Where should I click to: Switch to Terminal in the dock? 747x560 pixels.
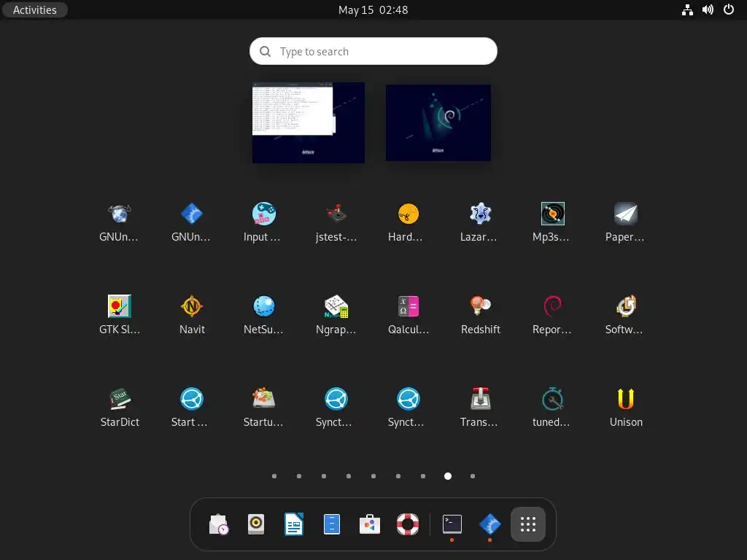(452, 524)
